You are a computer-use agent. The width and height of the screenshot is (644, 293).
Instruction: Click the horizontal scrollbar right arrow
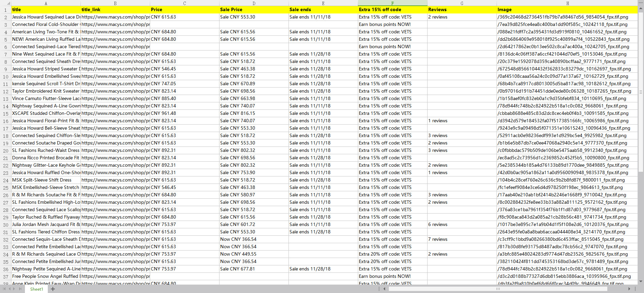pyautogui.click(x=629, y=289)
